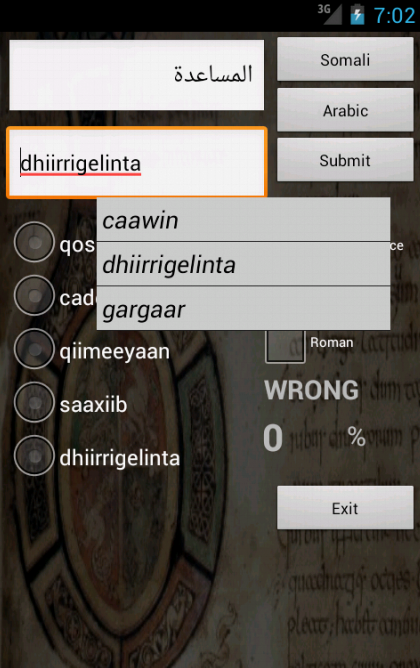Focus the answer input containing dhiirrigelinta
The image size is (420, 668).
137,162
